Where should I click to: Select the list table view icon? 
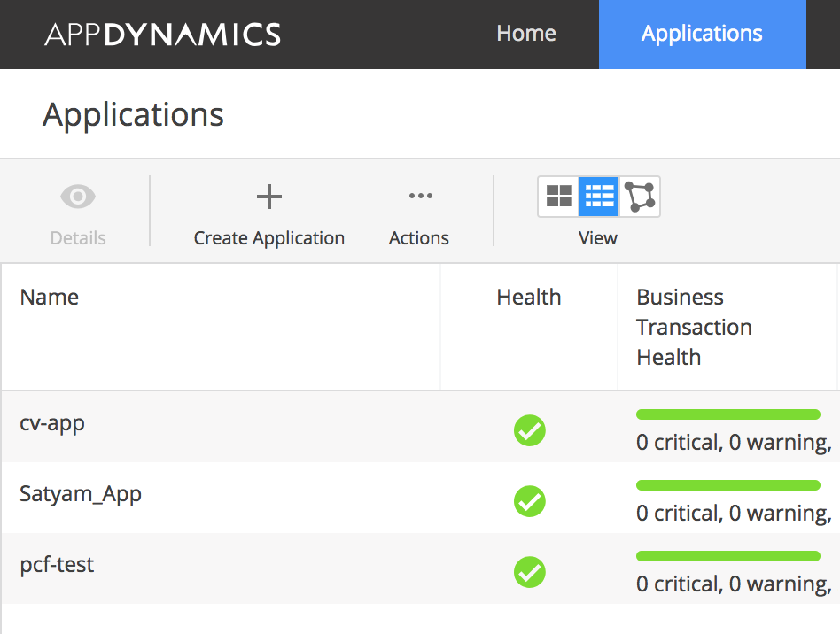[599, 197]
